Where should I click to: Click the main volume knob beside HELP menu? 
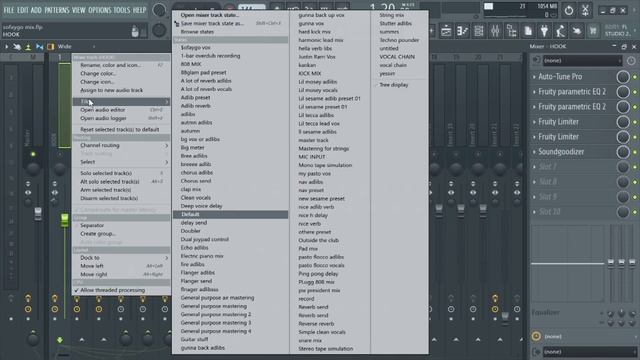[x=160, y=10]
